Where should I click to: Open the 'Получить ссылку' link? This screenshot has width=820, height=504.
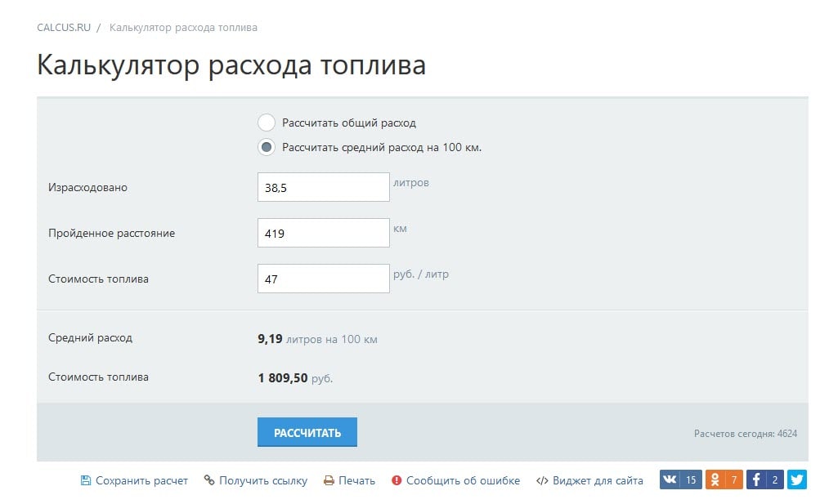(263, 481)
